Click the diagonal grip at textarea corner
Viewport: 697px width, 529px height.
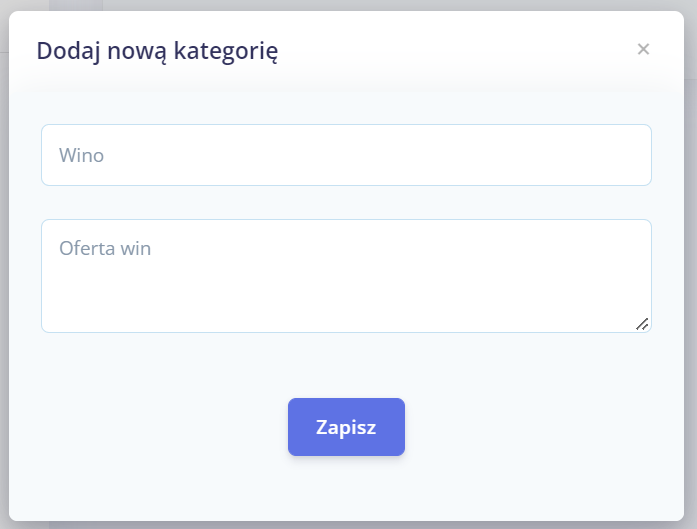point(642,323)
